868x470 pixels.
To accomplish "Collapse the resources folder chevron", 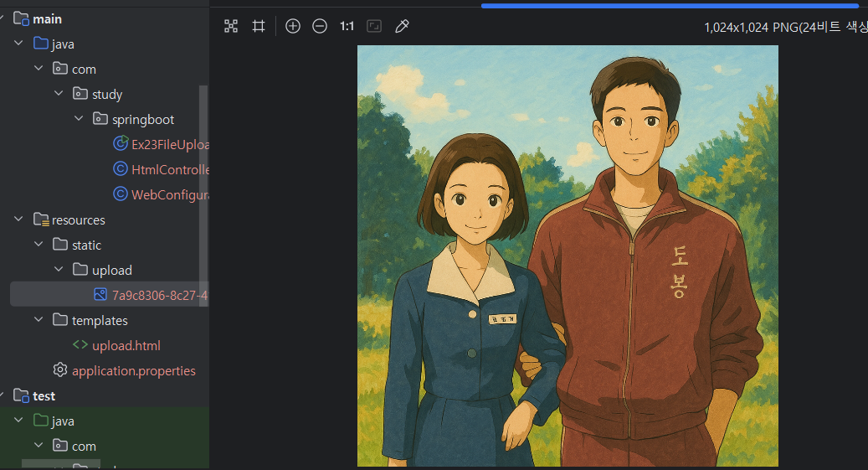I will click(x=18, y=220).
